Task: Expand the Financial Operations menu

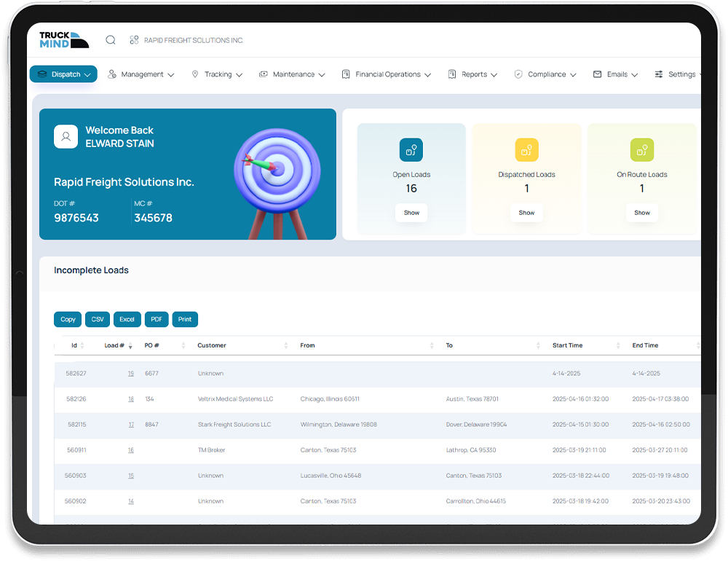Action: coord(386,74)
